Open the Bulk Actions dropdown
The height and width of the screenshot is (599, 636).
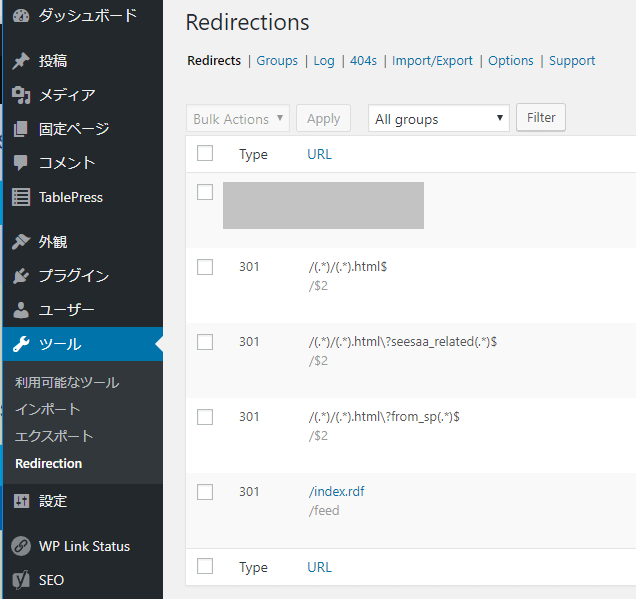238,119
